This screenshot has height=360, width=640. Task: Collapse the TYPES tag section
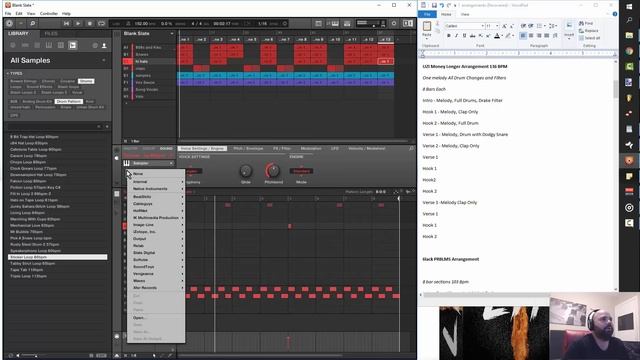click(x=8, y=73)
